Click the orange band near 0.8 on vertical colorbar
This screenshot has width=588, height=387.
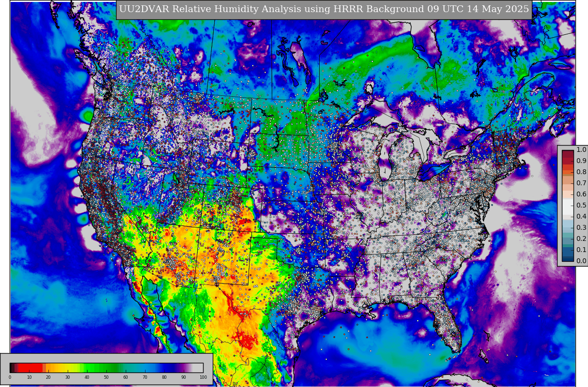(568, 172)
